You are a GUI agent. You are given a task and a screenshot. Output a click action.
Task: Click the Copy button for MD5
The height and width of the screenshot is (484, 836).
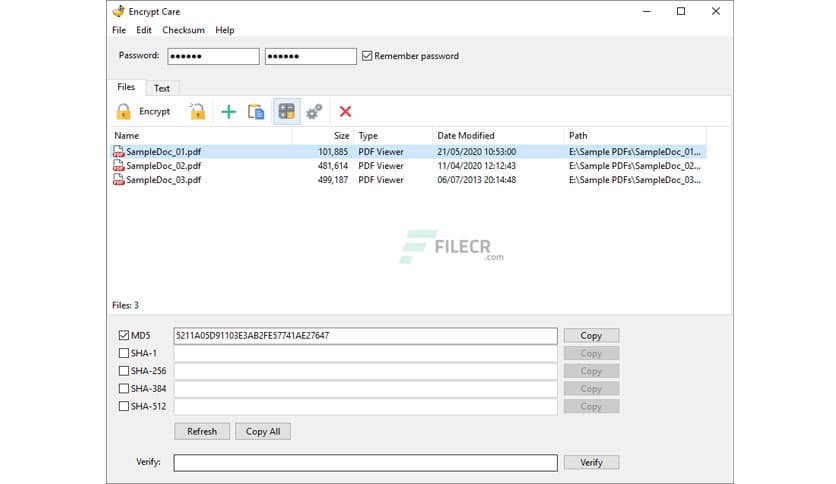(x=591, y=335)
